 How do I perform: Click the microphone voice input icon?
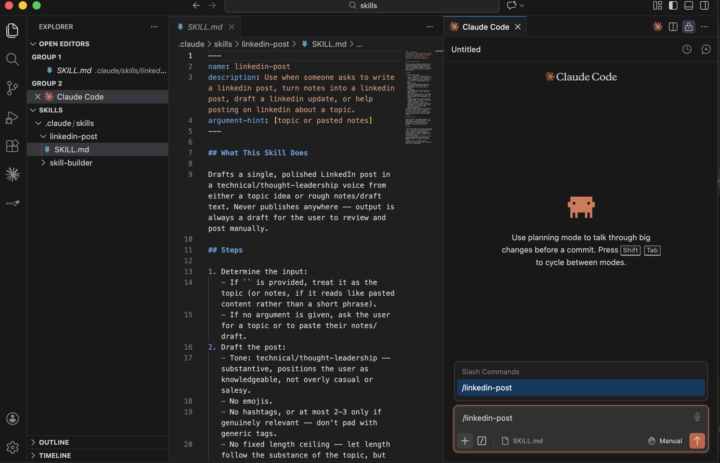697,418
